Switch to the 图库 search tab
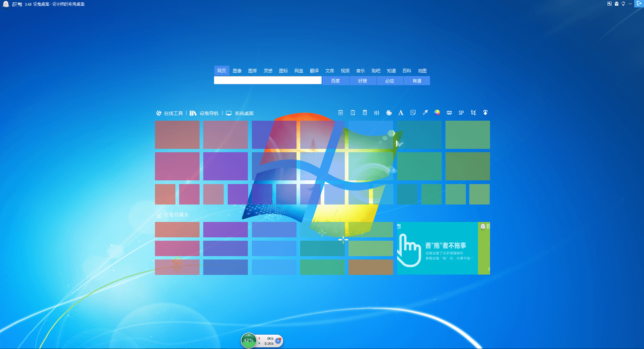The height and width of the screenshot is (349, 644). point(253,71)
